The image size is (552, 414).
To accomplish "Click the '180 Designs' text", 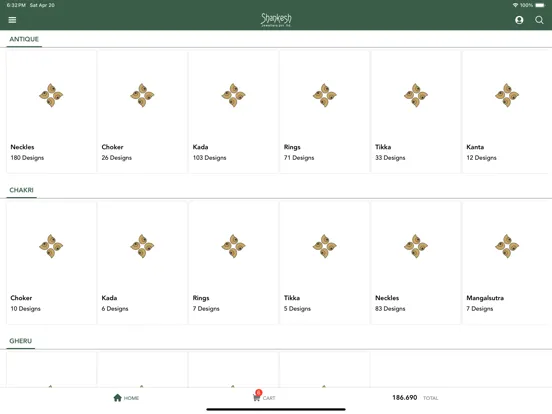I will tap(27, 158).
